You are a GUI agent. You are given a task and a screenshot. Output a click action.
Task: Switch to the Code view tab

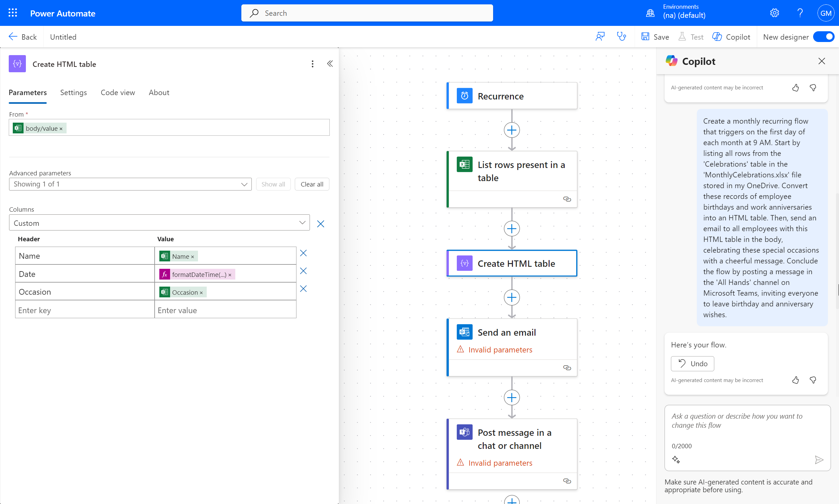coord(118,92)
